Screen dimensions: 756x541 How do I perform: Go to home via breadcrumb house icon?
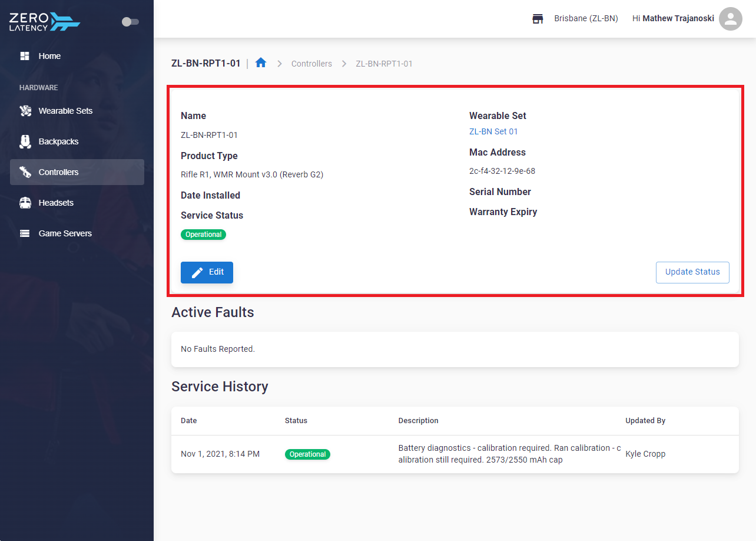[x=261, y=63]
